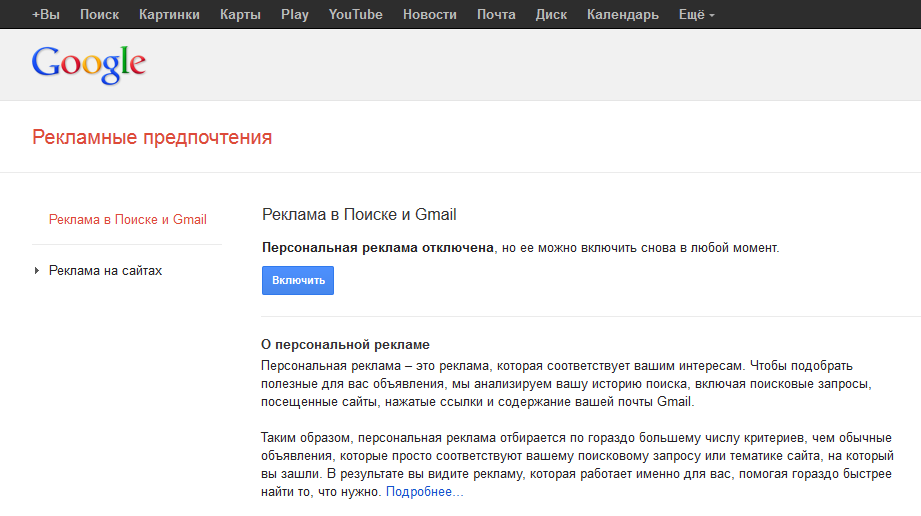
Task: Click the bold Персональная реклама отключена text
Action: [378, 247]
